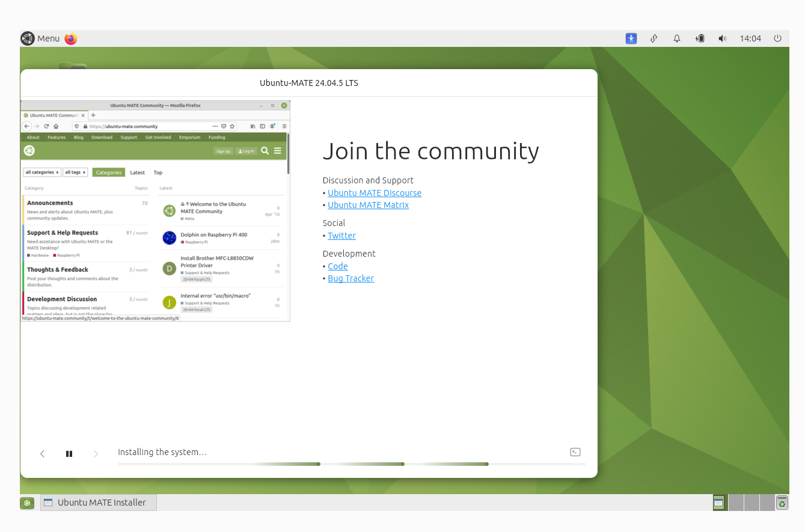Image resolution: width=805 pixels, height=532 pixels.
Task: Advance to the next slide arrow
Action: click(96, 454)
